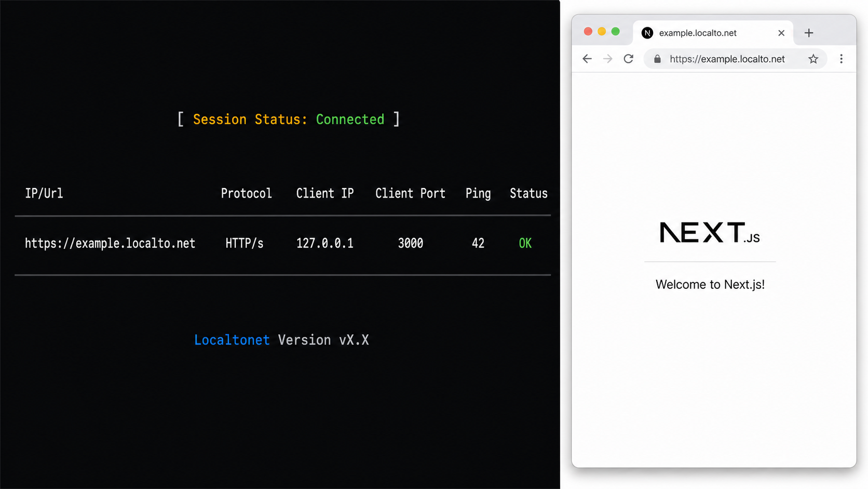Screen dimensions: 868x489
Task: Select the example.localto.net browser tab
Action: click(713, 33)
